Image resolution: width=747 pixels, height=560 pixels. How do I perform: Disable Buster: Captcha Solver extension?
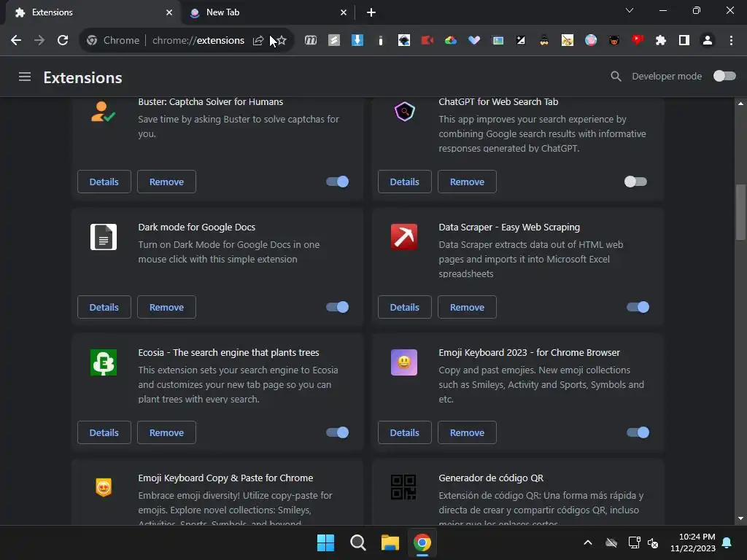337,182
